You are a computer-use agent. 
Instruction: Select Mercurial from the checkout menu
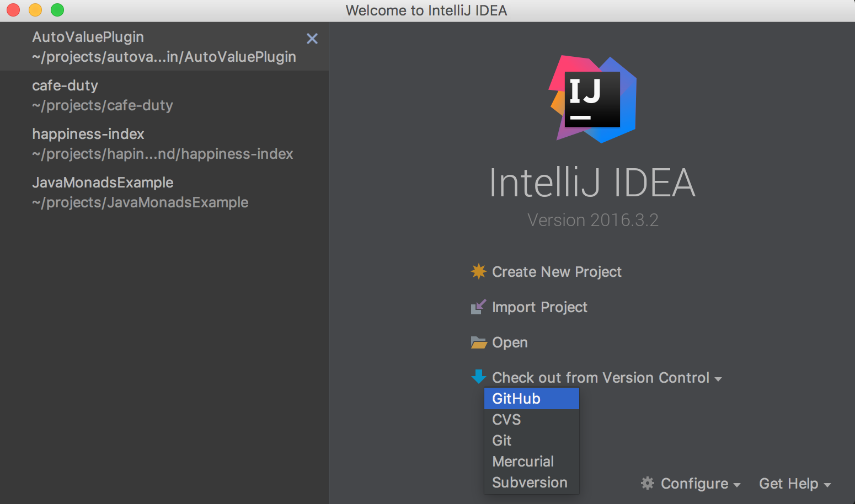point(532,462)
